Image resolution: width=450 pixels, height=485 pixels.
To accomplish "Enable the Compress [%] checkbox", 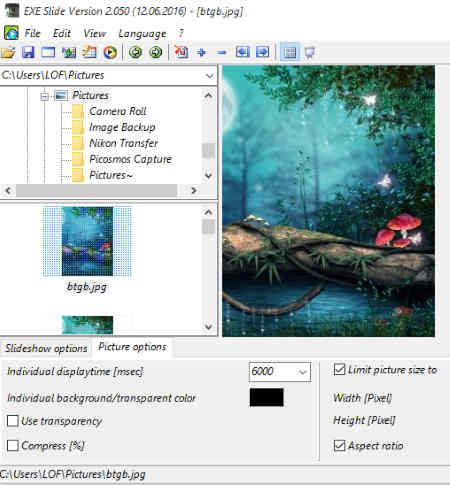I will point(13,445).
